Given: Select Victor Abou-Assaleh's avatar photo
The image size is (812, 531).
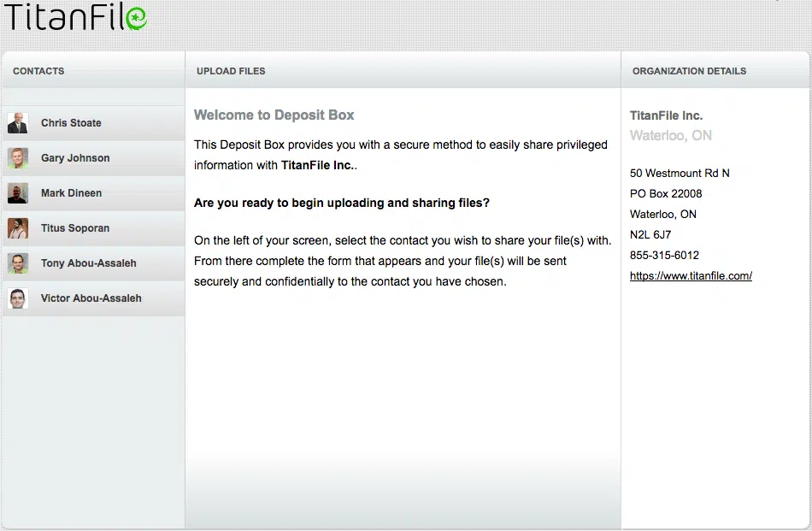Looking at the screenshot, I should click(18, 298).
